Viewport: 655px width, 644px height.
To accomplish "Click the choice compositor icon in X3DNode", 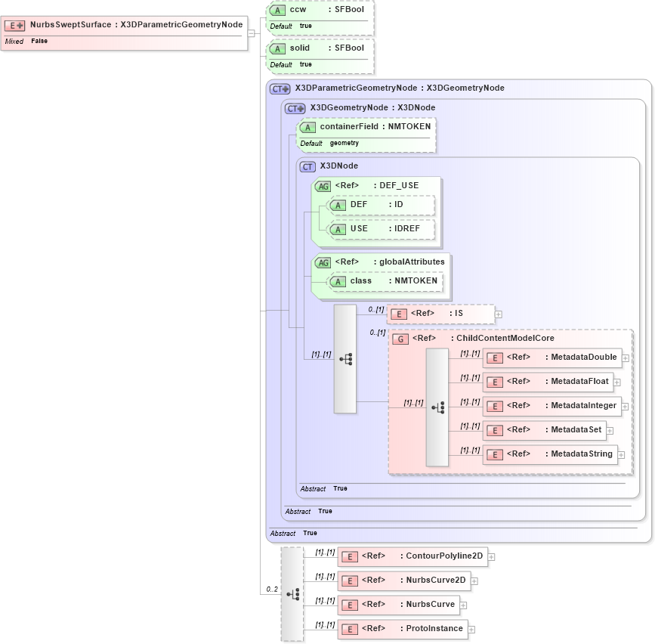I will [x=345, y=359].
